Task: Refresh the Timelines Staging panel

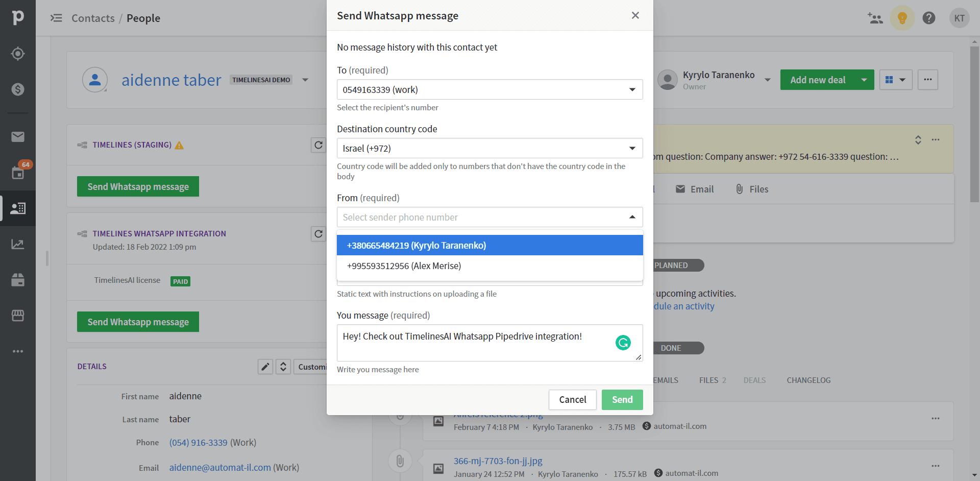Action: click(x=318, y=145)
